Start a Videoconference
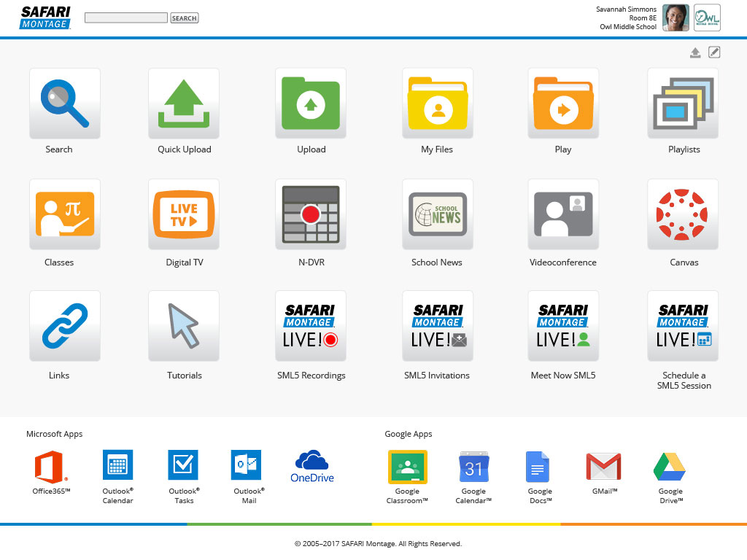747x560 pixels. coord(563,214)
